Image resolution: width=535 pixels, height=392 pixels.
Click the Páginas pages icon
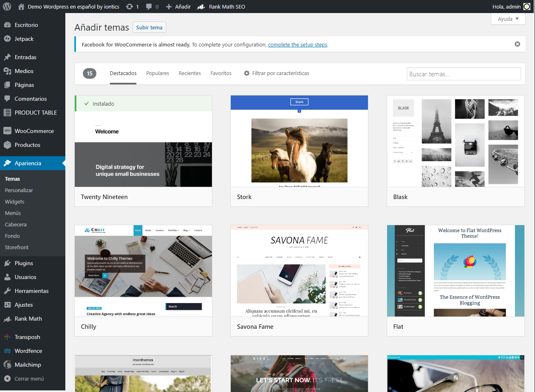[7, 85]
